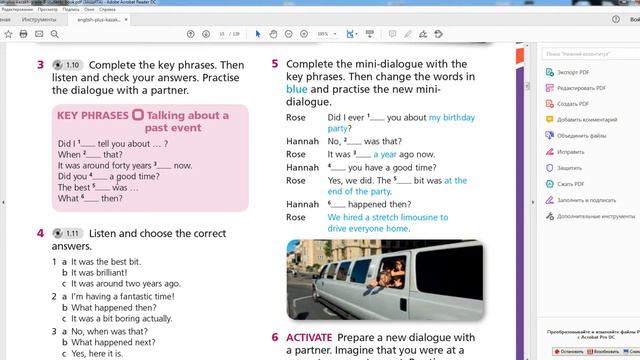Click the KEY PHRASES heading text
Image resolution: width=640 pixels, height=360 pixels.
click(x=93, y=116)
